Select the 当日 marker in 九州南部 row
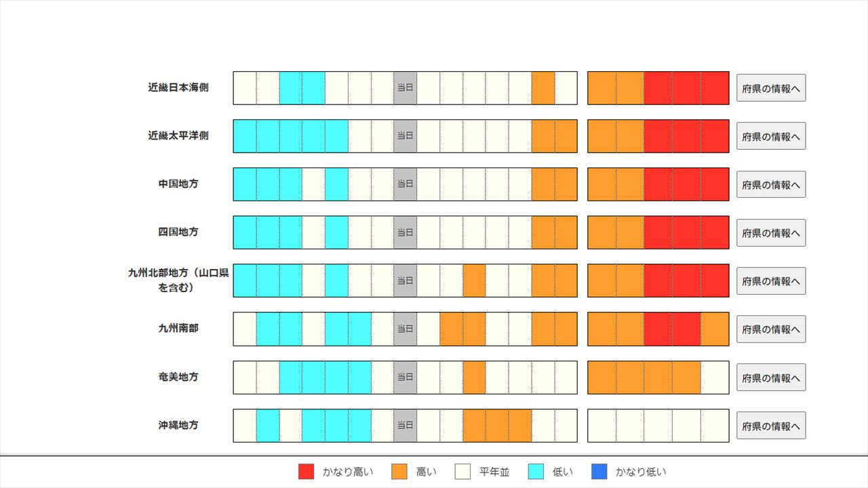The width and height of the screenshot is (868, 488). tap(405, 329)
